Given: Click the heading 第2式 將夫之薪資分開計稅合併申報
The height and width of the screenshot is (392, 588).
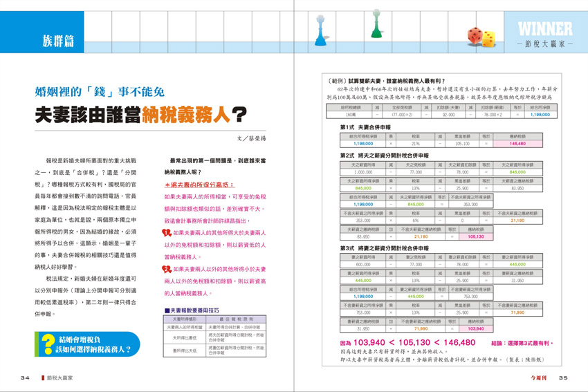Looking at the screenshot, I should tap(385, 155).
